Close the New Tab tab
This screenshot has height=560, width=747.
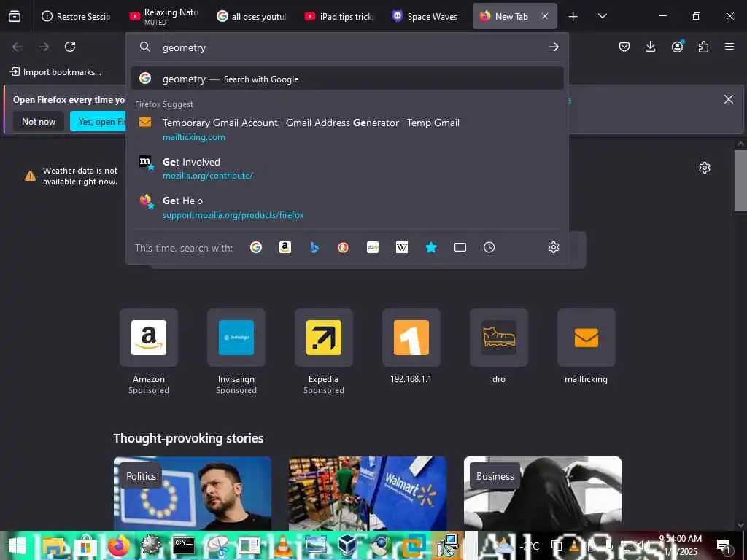[545, 16]
